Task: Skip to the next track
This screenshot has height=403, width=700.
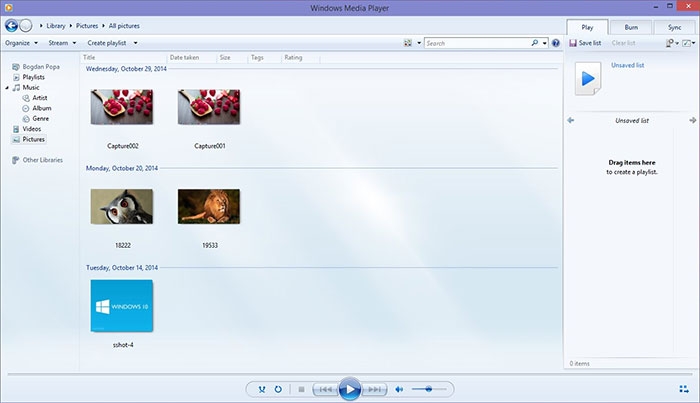Action: 374,389
